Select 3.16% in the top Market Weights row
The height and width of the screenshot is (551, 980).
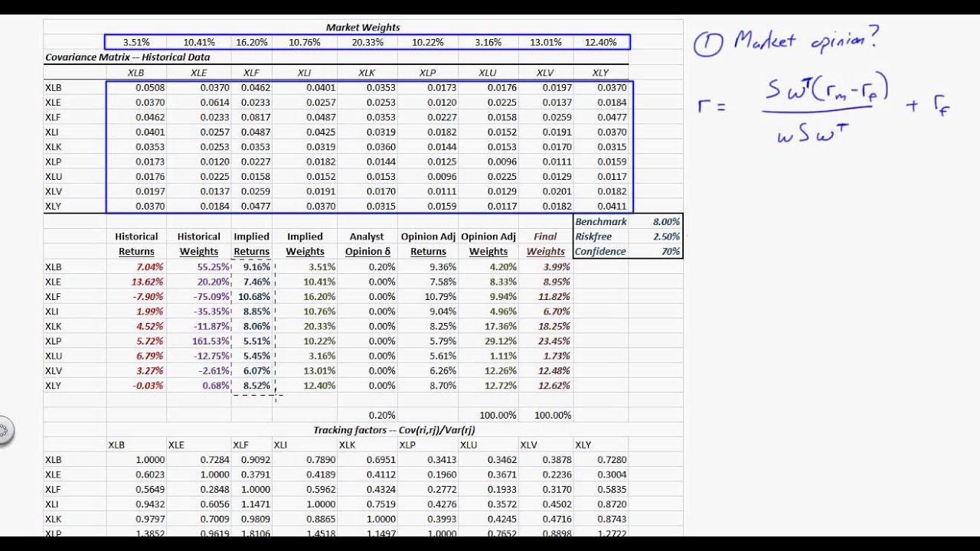point(488,42)
